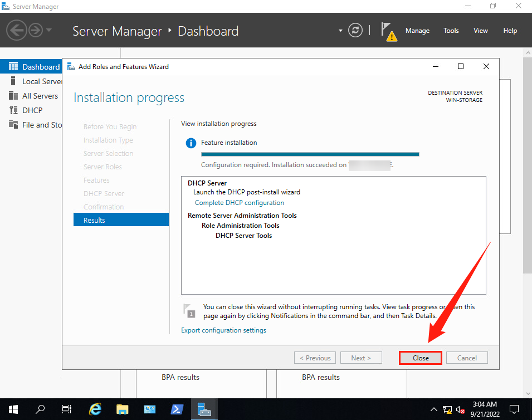532x420 pixels.
Task: Open Task View on the taskbar
Action: click(67, 409)
